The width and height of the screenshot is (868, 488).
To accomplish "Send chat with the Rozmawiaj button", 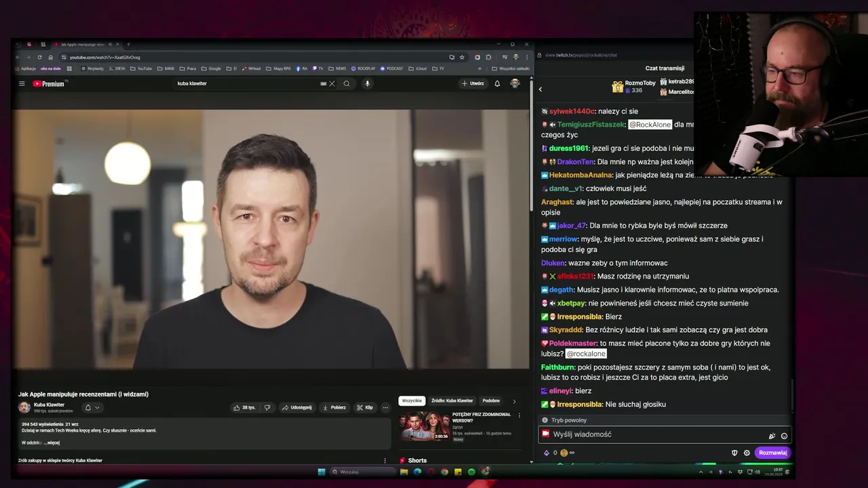I will [x=773, y=453].
